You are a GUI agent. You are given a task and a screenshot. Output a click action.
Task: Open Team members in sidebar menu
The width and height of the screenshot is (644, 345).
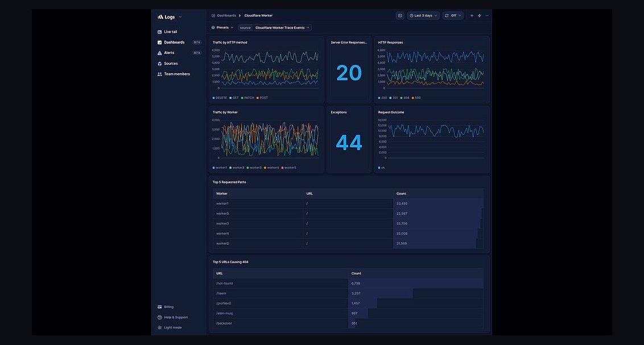point(177,74)
